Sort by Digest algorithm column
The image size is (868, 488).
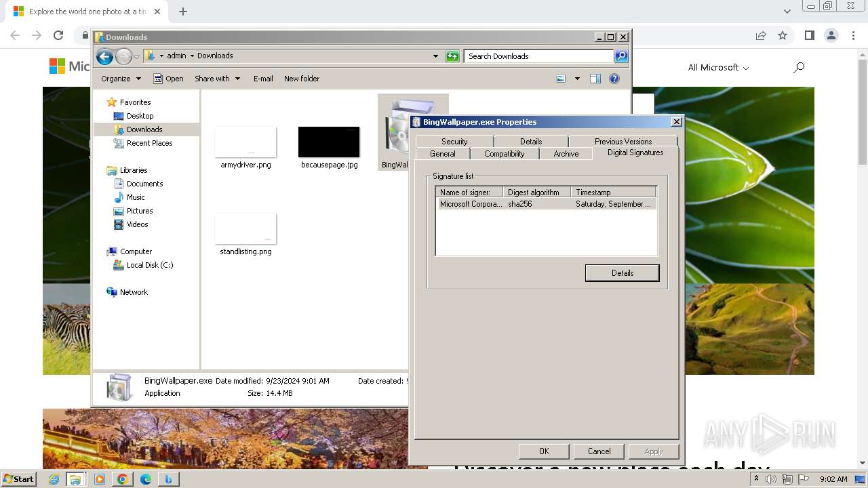[x=536, y=192]
